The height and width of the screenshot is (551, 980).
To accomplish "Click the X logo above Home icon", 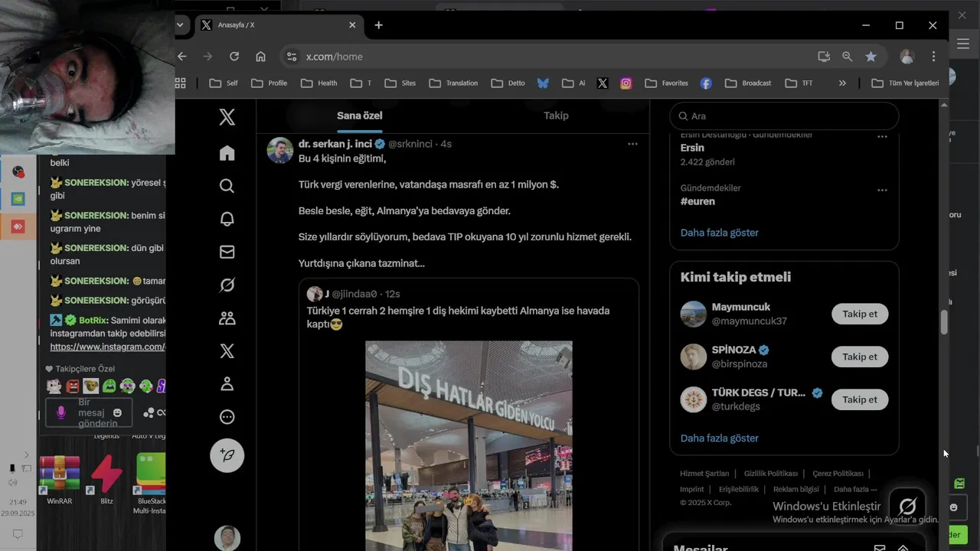I will click(227, 117).
